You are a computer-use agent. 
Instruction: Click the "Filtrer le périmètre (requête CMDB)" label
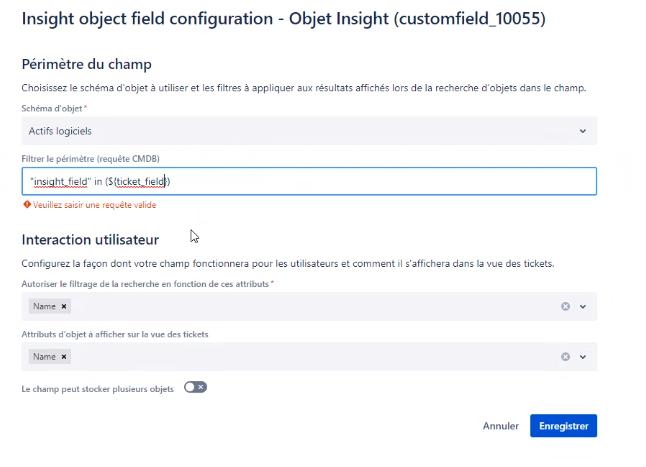[x=91, y=159]
